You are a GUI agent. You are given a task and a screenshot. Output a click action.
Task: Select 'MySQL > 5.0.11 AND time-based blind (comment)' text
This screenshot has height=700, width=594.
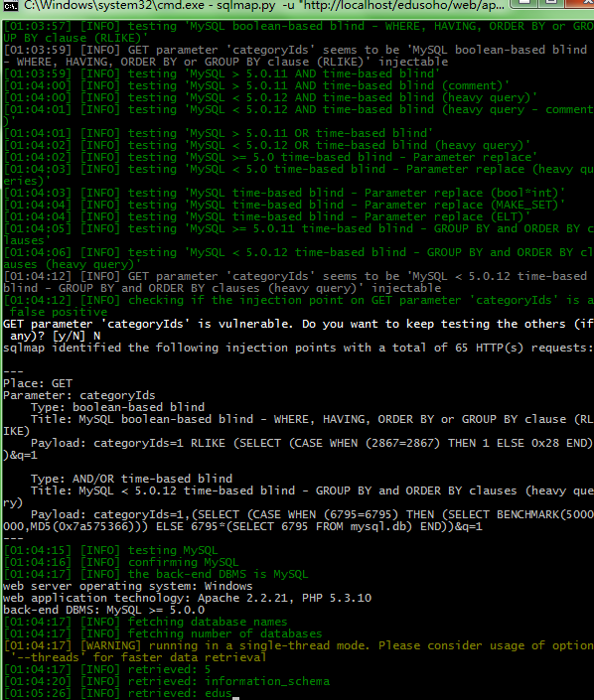tap(347, 85)
